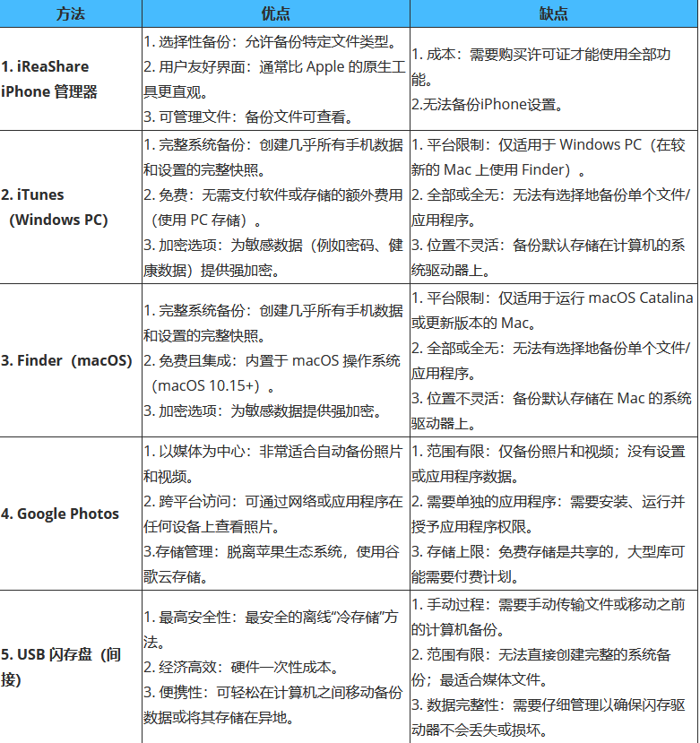Click 范围有限：无法直接创建完整的系统备份

(x=541, y=667)
